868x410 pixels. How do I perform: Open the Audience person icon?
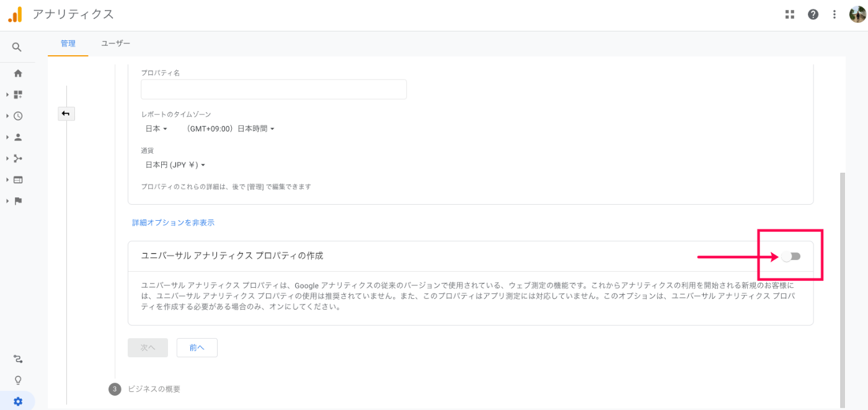tap(18, 137)
